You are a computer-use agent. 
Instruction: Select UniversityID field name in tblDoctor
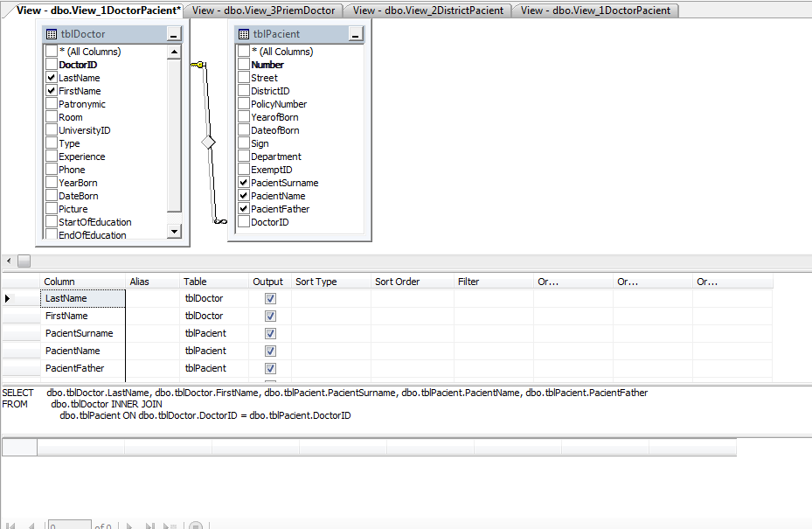point(85,130)
